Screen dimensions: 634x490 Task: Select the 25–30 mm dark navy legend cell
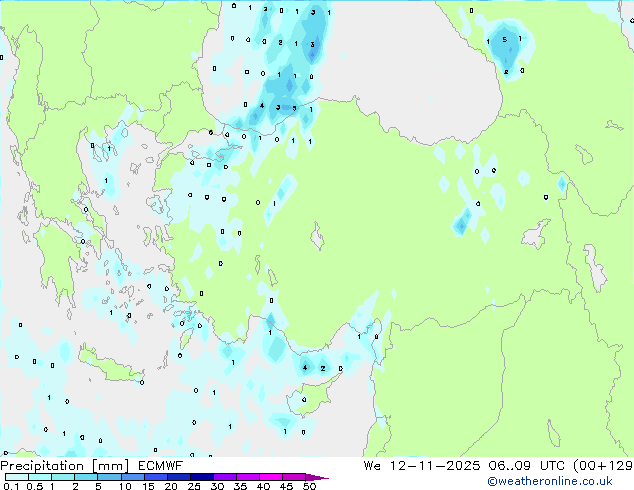click(202, 477)
